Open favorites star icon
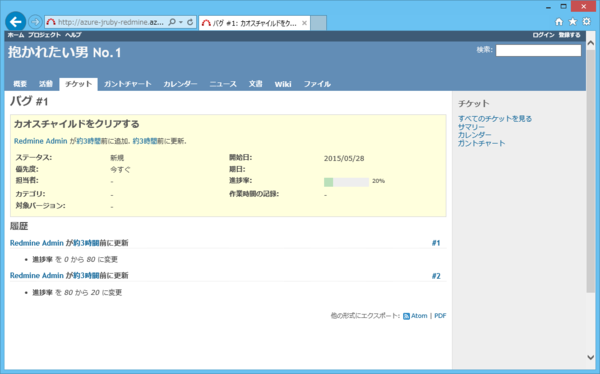 pyautogui.click(x=572, y=22)
